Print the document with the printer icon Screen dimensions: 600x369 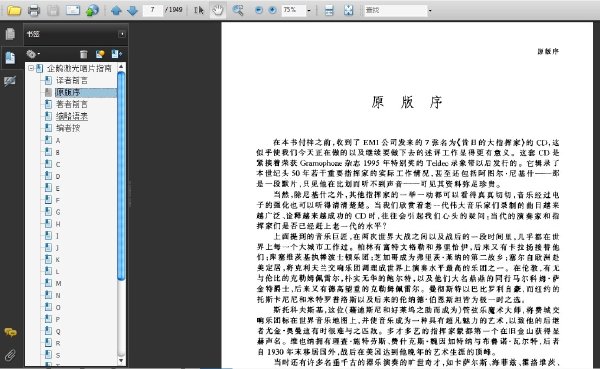34,10
